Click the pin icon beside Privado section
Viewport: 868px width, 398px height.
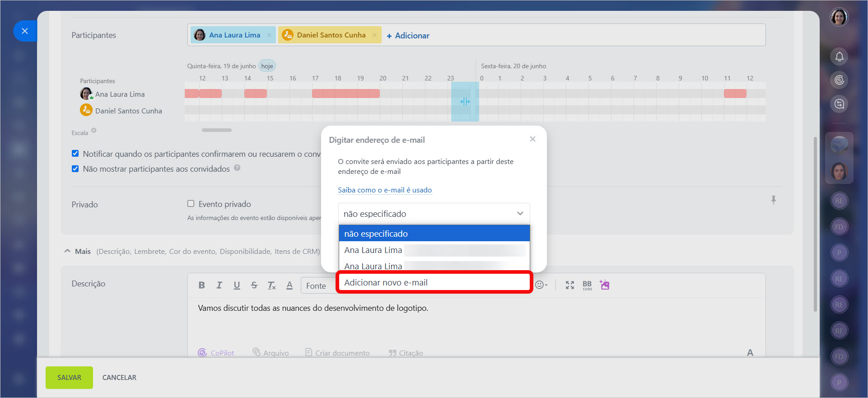tap(774, 200)
